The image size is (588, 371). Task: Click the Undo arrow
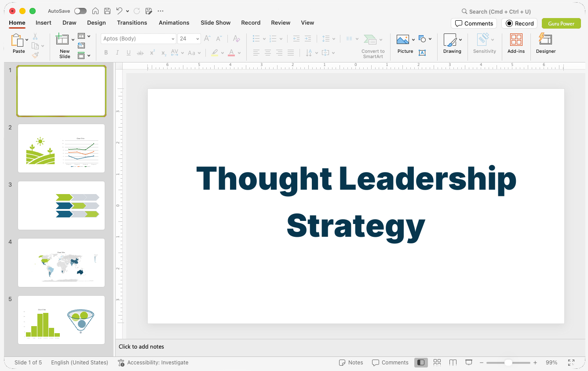pos(119,11)
